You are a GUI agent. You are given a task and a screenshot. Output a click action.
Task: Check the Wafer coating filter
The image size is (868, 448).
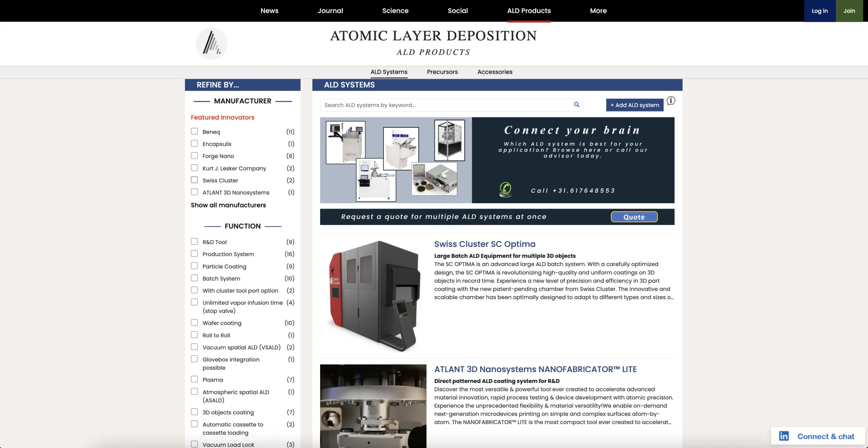[x=194, y=322]
